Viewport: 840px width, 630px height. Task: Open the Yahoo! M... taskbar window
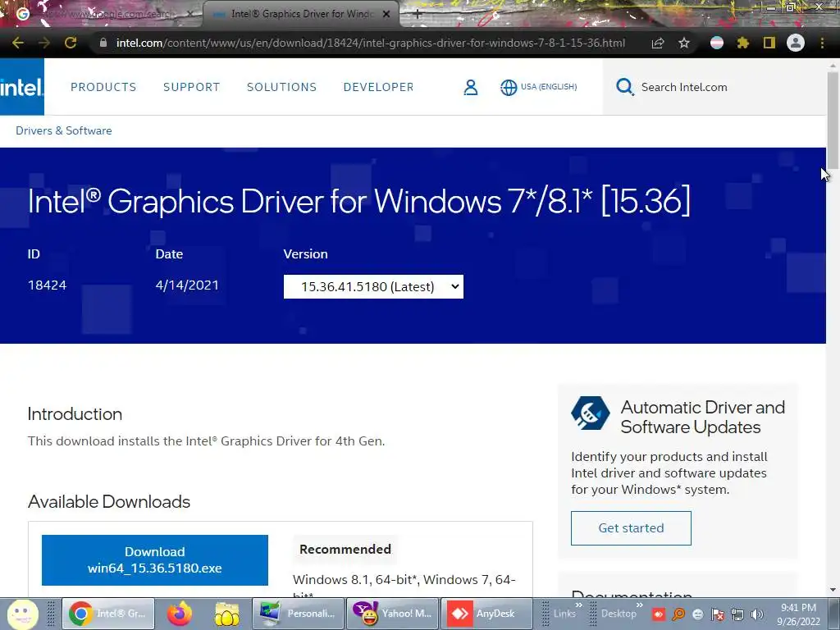pos(393,614)
